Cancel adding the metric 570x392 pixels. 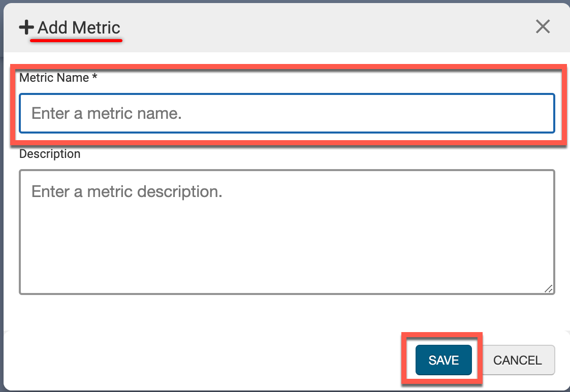click(x=517, y=361)
